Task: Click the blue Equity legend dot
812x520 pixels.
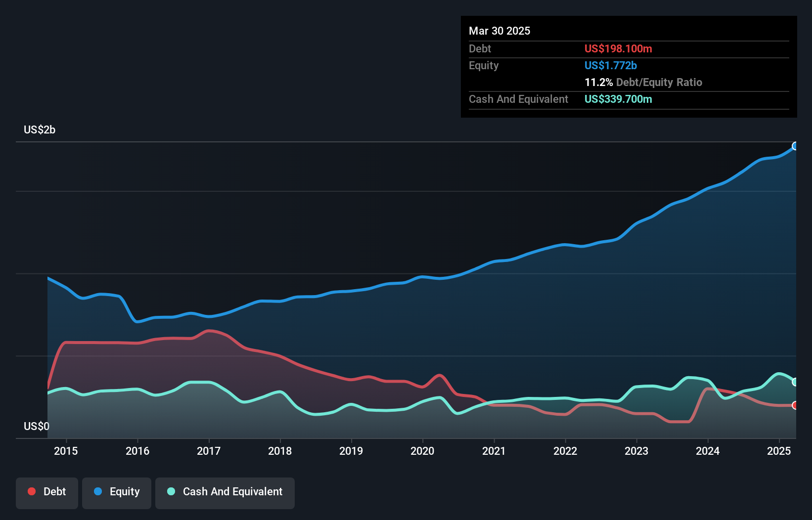Action: coord(97,491)
